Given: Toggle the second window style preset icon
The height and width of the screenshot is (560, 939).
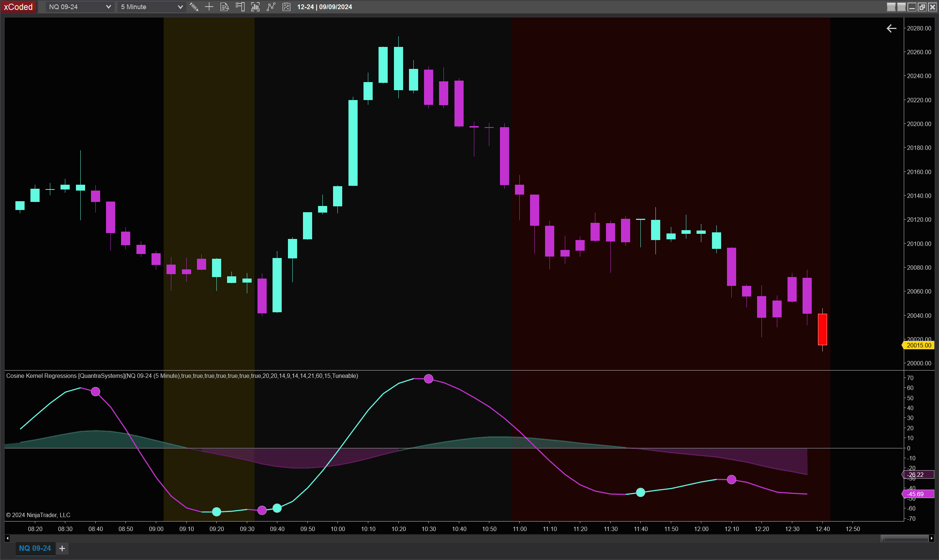Looking at the screenshot, I should pos(901,7).
